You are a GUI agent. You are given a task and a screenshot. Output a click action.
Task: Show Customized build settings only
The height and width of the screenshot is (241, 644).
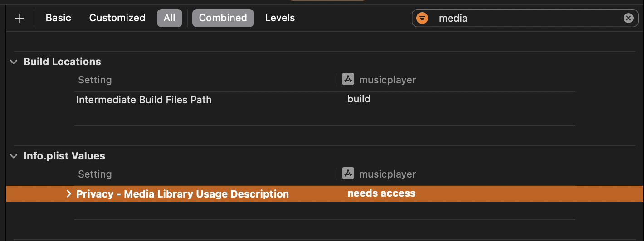pyautogui.click(x=117, y=18)
